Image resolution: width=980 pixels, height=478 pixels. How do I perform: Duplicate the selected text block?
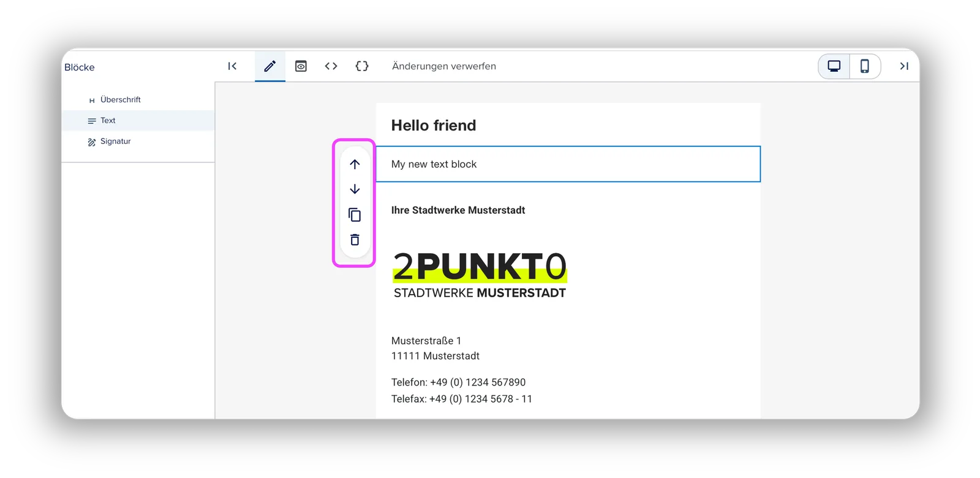tap(355, 214)
